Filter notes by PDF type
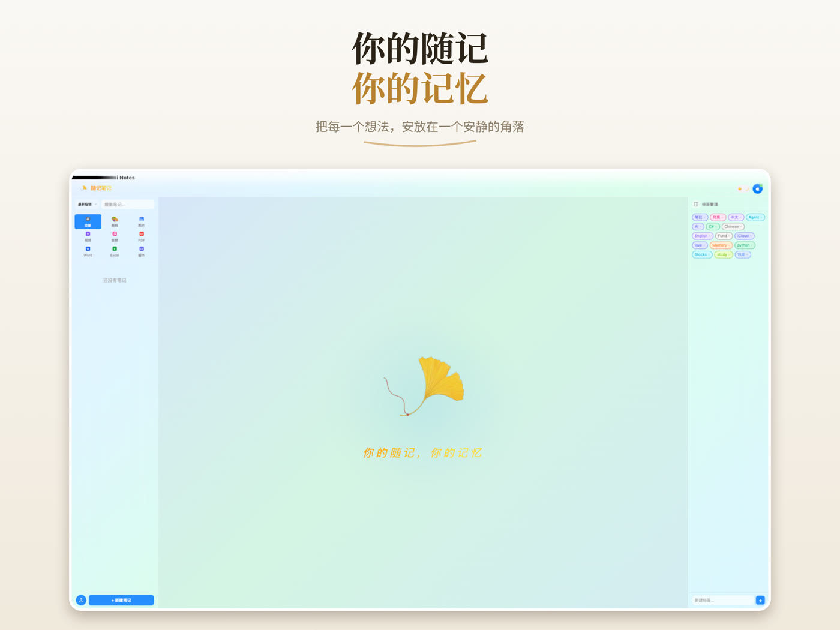 tap(142, 236)
